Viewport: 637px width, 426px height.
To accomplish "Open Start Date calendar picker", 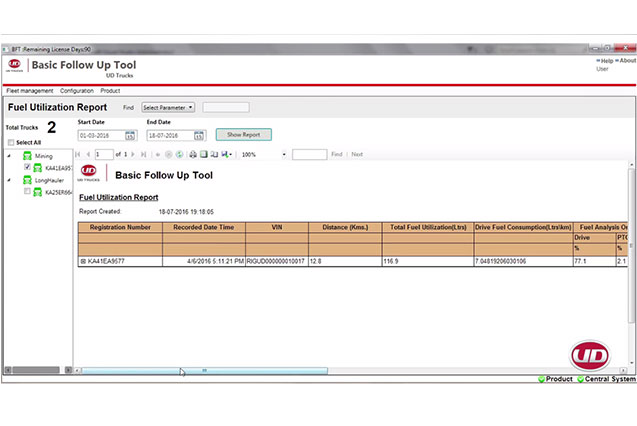I will 130,136.
